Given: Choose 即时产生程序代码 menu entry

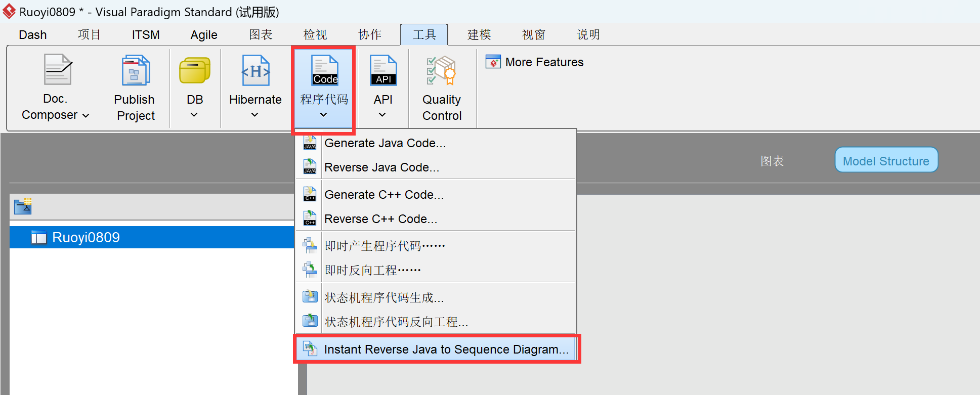Looking at the screenshot, I should [436, 246].
